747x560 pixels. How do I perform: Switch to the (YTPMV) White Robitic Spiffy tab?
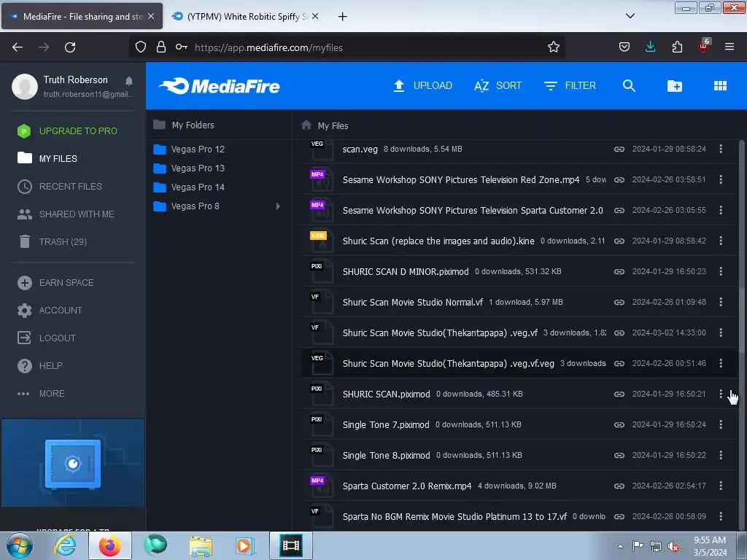[x=245, y=16]
